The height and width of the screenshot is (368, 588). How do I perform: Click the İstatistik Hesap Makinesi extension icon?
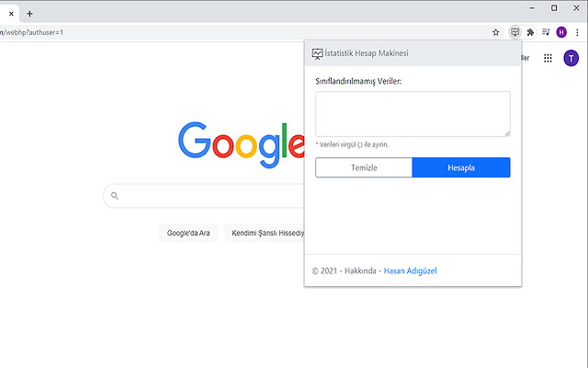515,32
